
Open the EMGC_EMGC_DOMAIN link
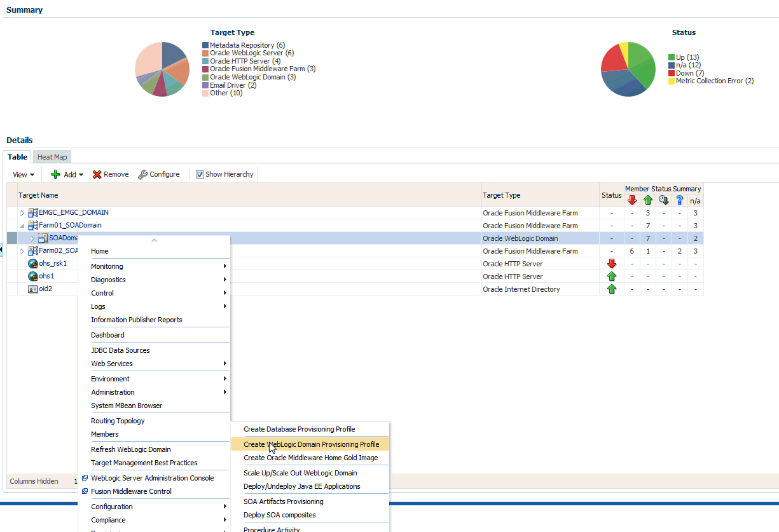click(x=74, y=213)
